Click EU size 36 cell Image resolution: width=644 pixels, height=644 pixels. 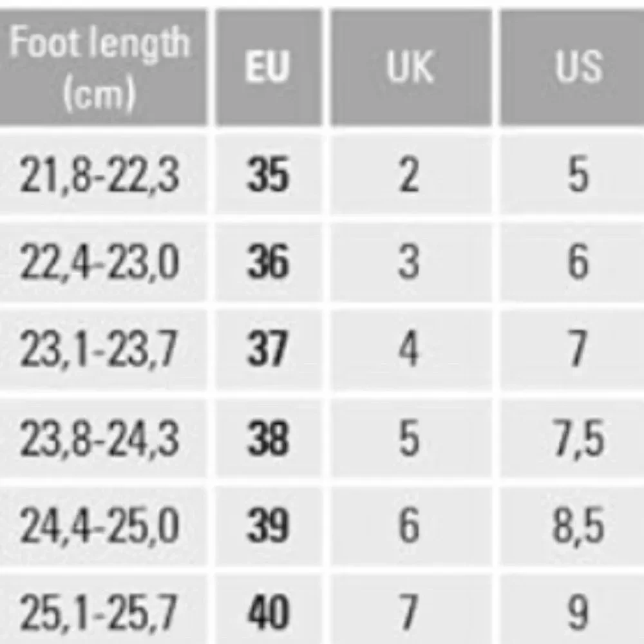269,262
